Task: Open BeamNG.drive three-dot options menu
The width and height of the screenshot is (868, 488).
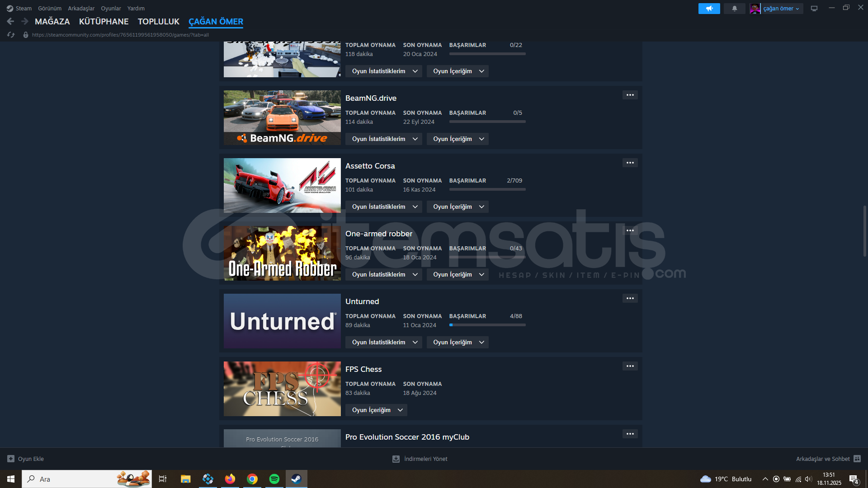Action: point(630,95)
